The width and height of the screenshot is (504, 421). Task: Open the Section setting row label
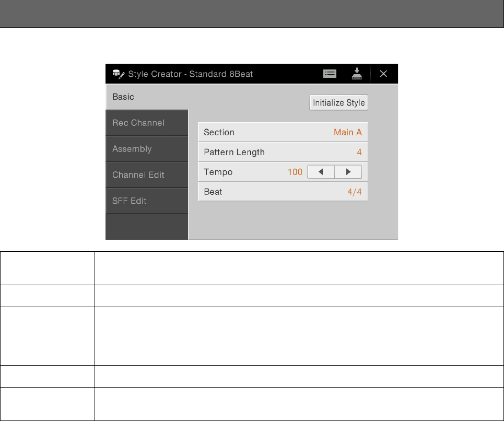(219, 132)
